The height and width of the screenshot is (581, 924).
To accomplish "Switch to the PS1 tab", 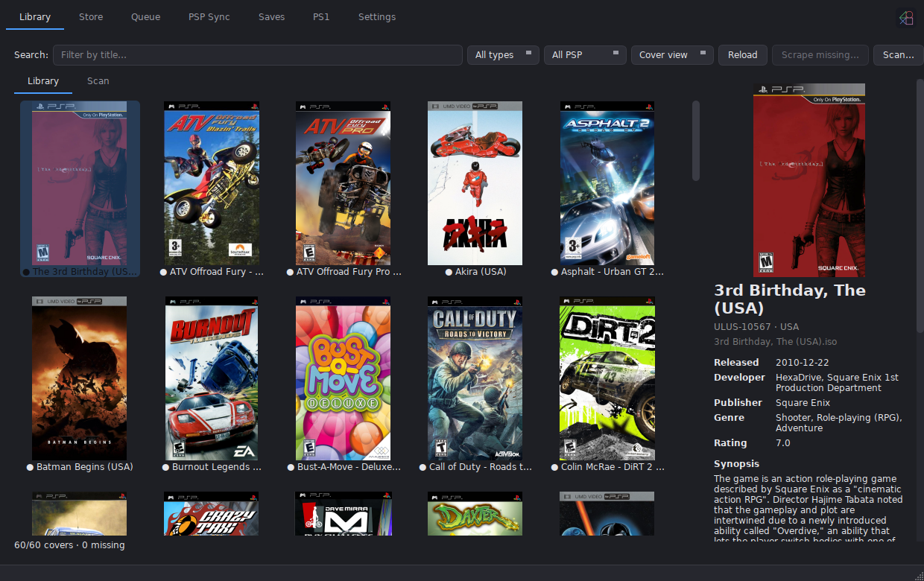I will coord(321,16).
